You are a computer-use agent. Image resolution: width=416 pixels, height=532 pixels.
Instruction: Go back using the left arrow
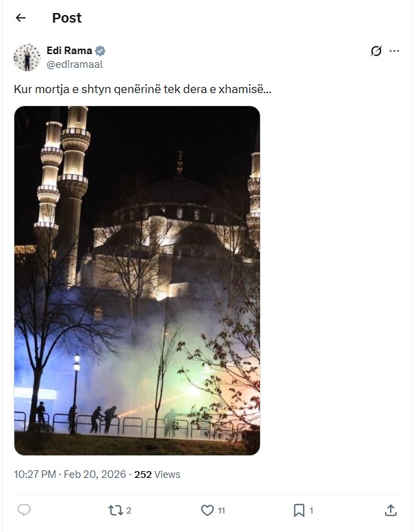coord(21,18)
